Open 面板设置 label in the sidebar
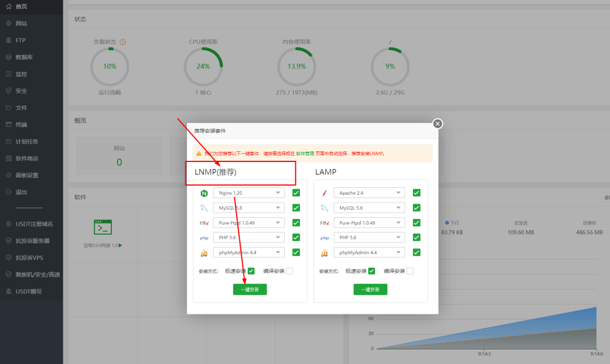The width and height of the screenshot is (610, 364). click(27, 175)
